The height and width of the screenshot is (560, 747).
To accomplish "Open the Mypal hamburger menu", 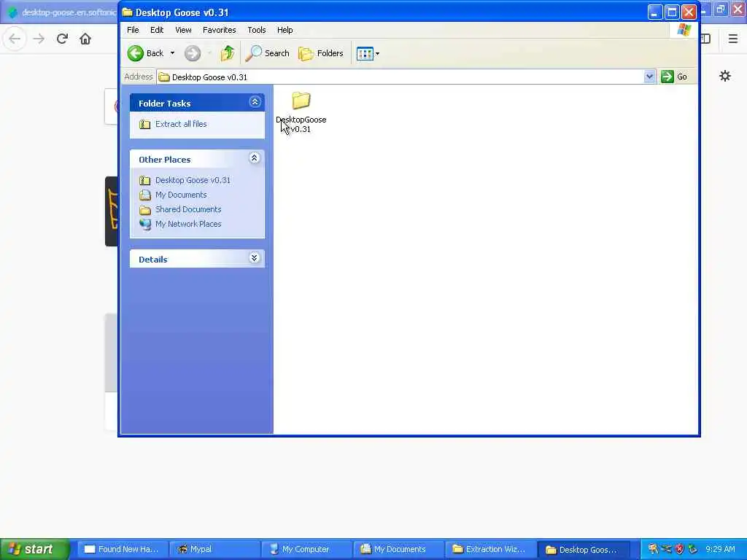I will coord(733,39).
